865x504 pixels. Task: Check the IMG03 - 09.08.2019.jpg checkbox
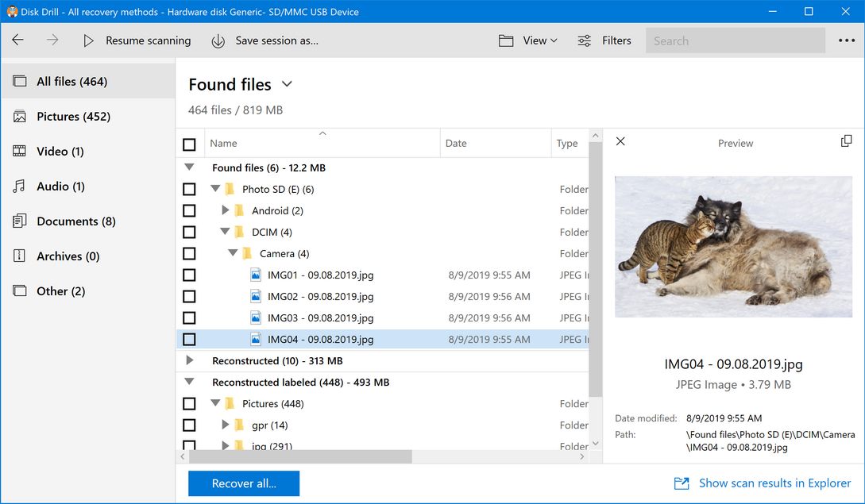(x=189, y=317)
